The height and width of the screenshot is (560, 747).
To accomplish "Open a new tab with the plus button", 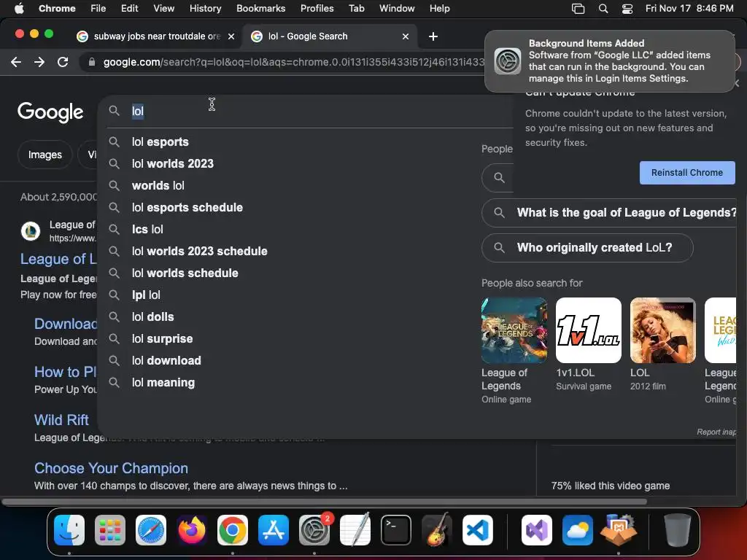I will tap(433, 36).
